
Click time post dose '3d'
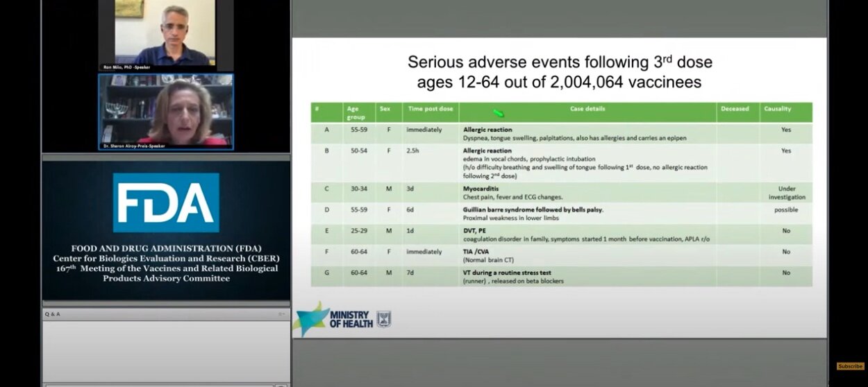(410, 189)
